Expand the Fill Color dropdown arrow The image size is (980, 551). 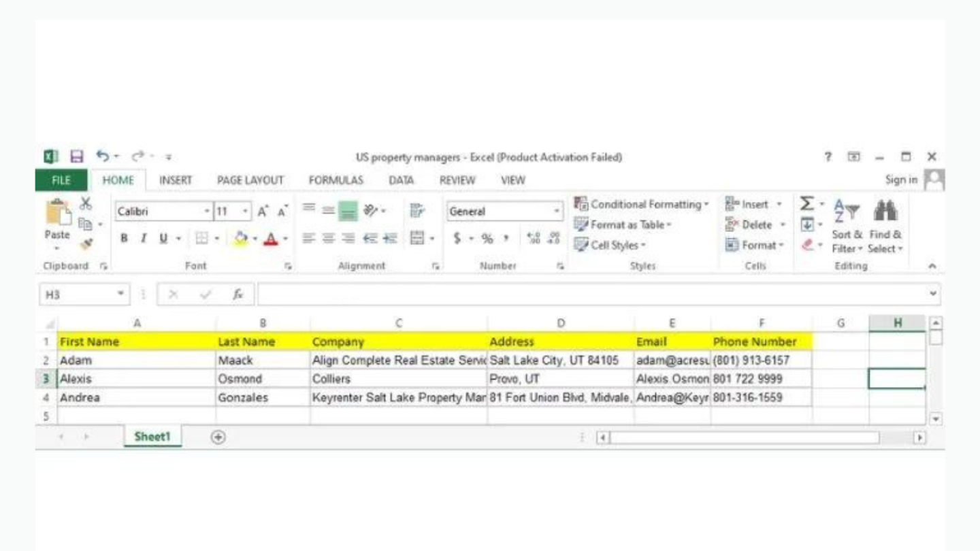[254, 239]
